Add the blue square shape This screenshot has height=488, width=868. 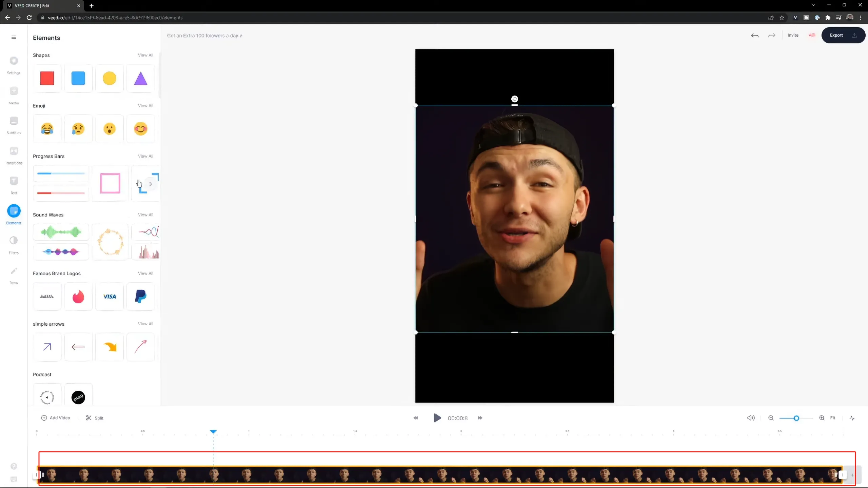point(78,78)
